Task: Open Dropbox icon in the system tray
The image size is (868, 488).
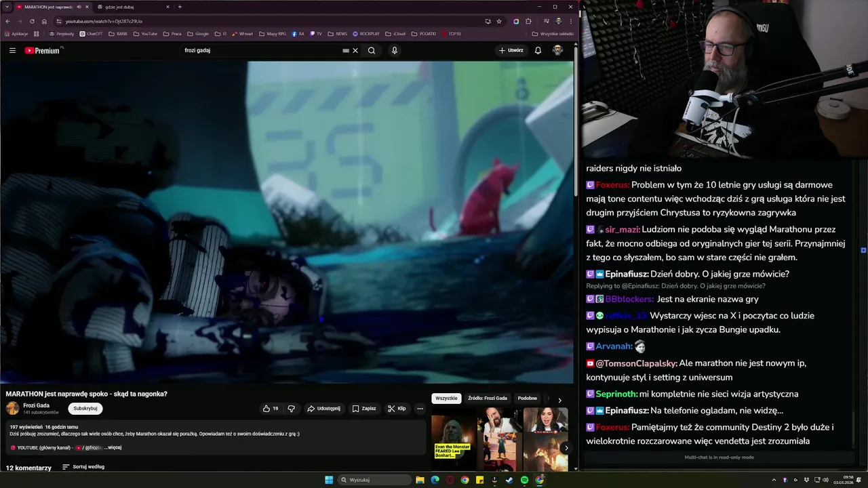Action: 806,480
